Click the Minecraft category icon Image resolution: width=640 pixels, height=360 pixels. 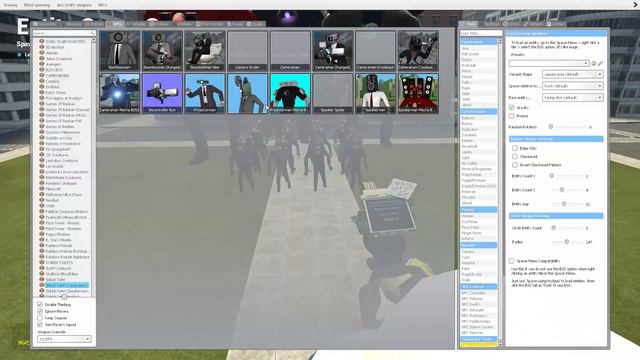tap(42, 189)
